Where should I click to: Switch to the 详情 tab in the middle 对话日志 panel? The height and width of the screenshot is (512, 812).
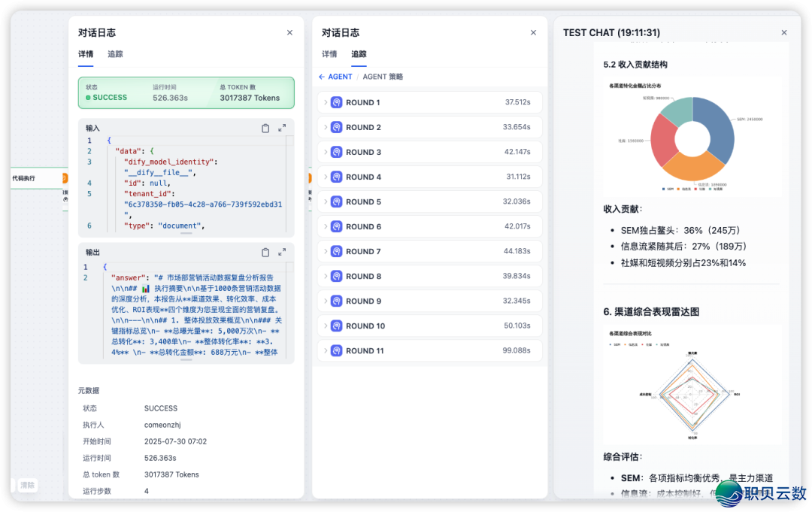[329, 54]
